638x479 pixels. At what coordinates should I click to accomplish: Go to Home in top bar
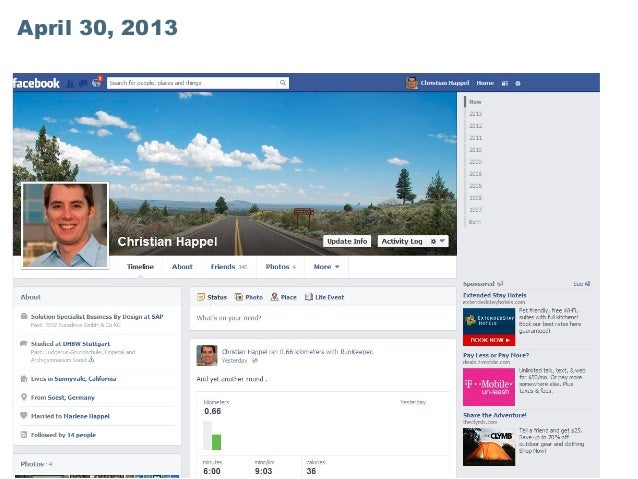(x=485, y=83)
